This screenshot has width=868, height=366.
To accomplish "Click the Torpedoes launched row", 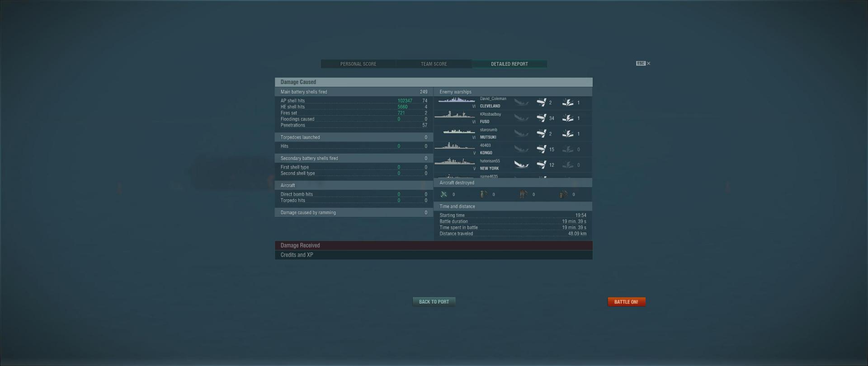I will tap(354, 137).
